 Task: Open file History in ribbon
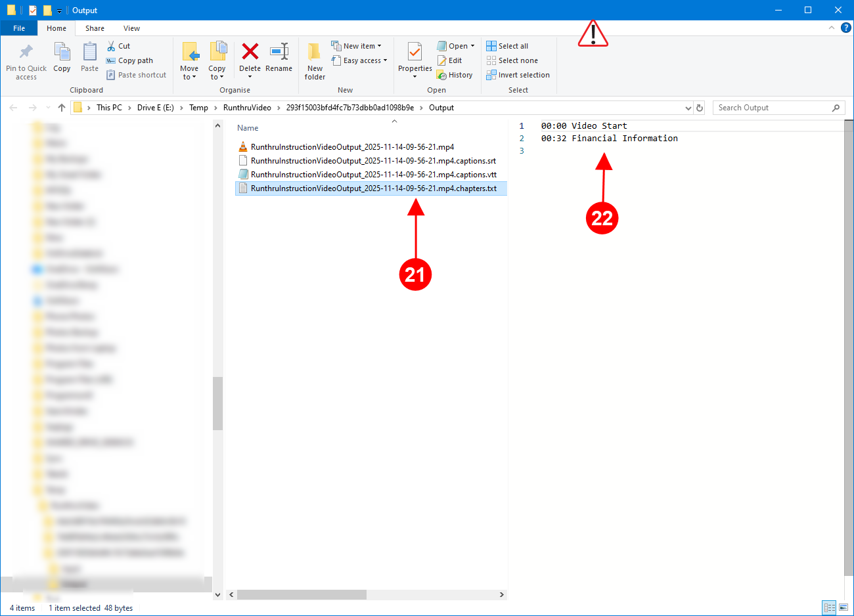point(455,75)
